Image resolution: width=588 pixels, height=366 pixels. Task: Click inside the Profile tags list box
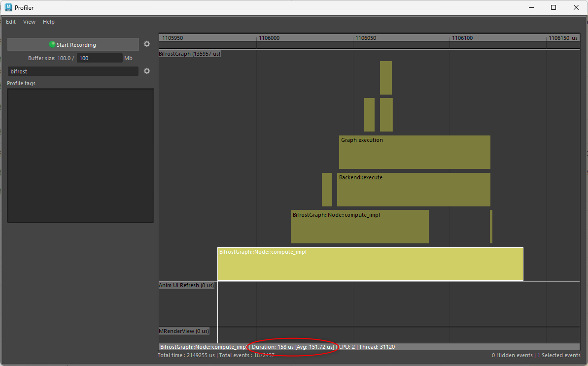tap(80, 156)
